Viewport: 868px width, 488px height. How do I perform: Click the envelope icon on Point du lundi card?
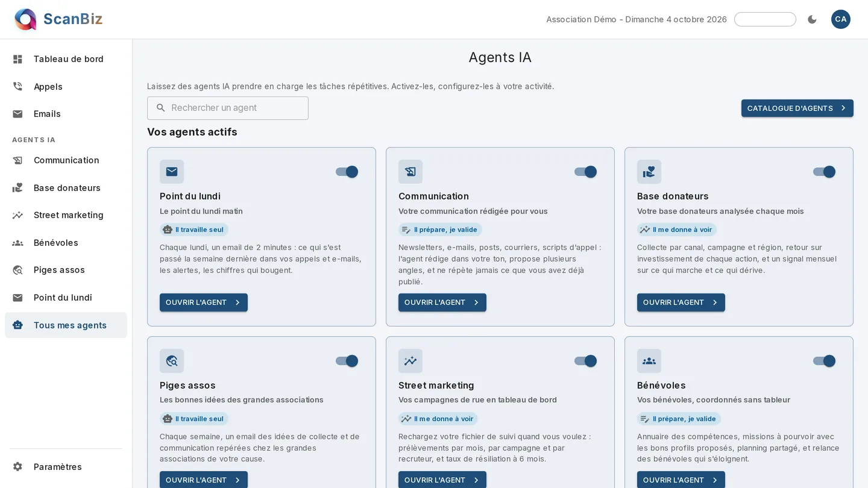coord(172,172)
